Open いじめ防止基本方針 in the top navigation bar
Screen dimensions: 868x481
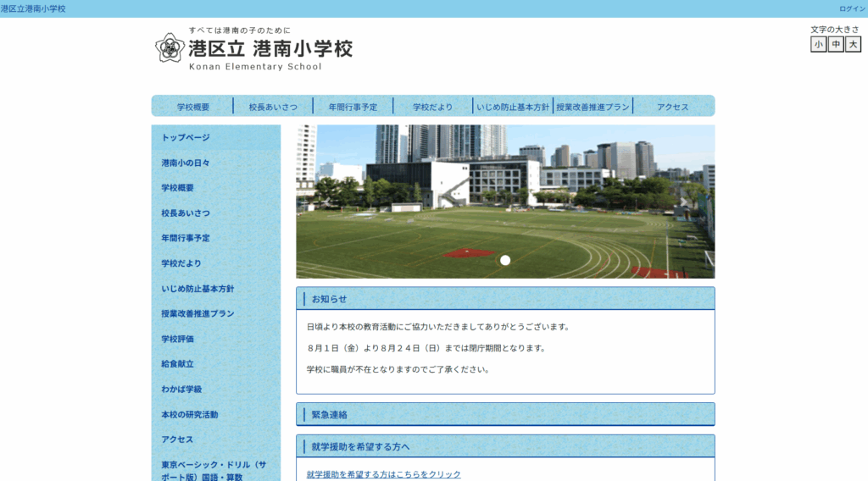point(513,108)
